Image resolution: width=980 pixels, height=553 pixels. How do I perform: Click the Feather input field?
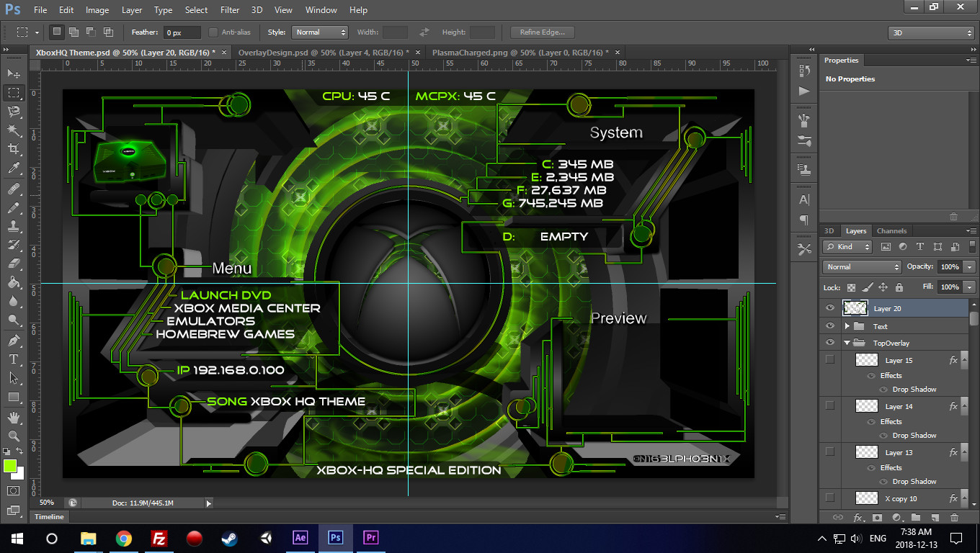point(183,32)
